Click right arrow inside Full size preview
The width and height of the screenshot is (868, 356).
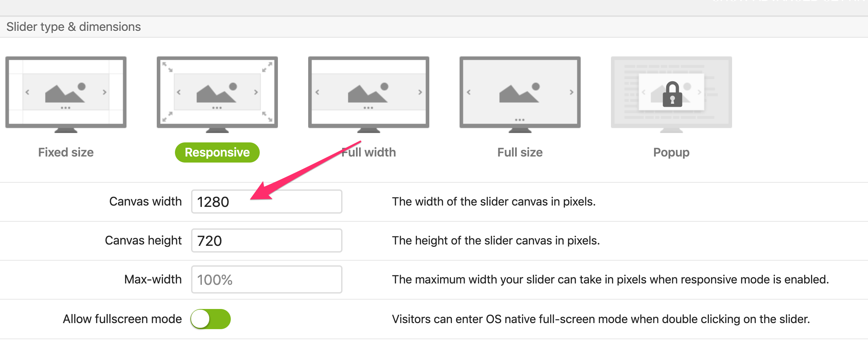(571, 92)
